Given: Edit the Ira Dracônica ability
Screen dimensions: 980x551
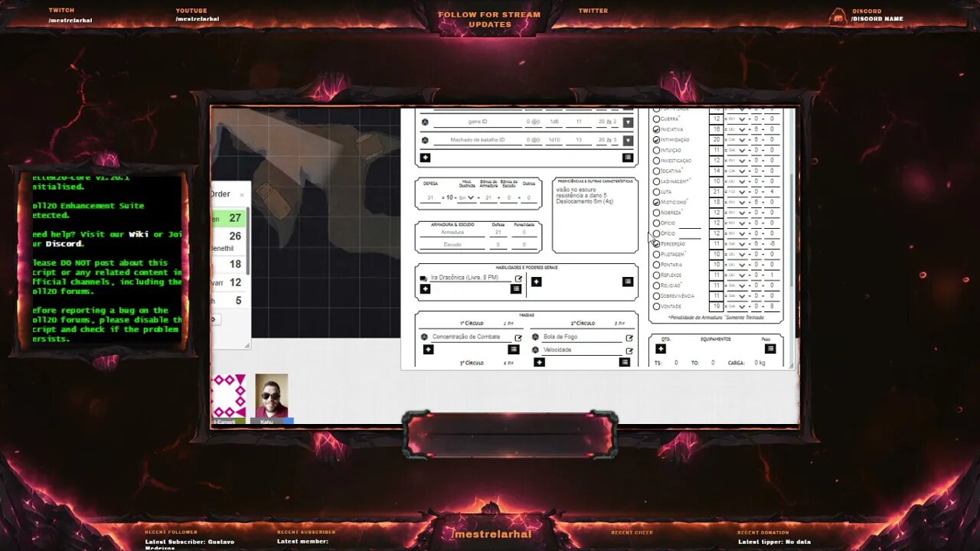Looking at the screenshot, I should [x=518, y=279].
